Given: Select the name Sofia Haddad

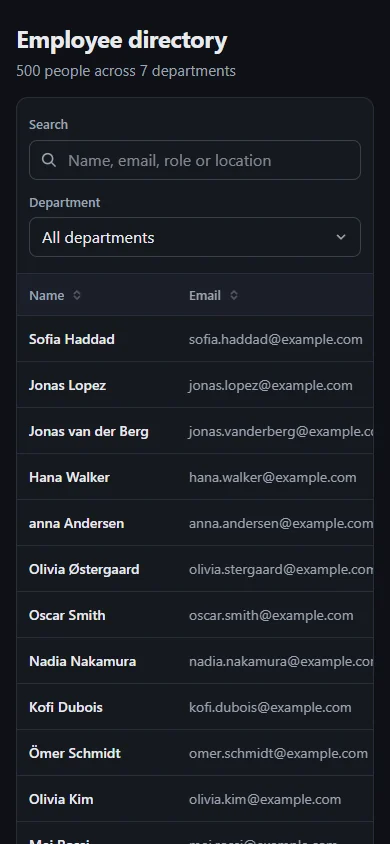Looking at the screenshot, I should click(72, 339).
